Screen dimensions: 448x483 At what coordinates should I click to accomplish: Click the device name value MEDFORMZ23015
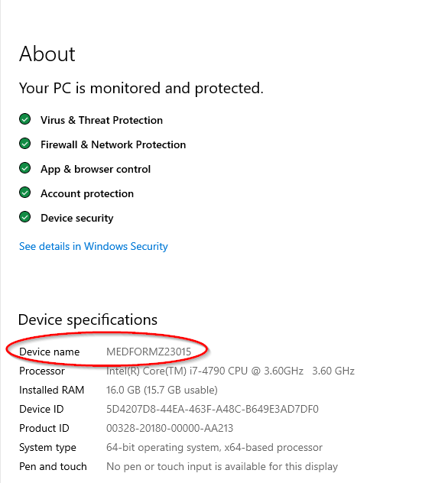coord(148,352)
